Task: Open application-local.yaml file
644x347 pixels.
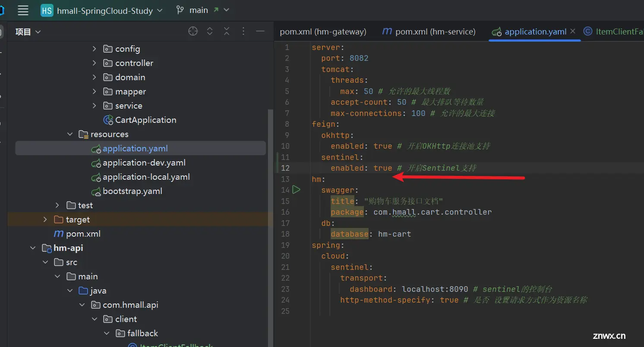Action: [x=146, y=177]
